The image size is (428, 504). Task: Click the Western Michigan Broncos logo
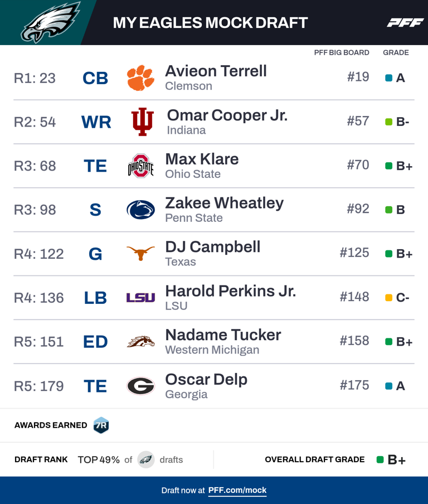point(140,342)
